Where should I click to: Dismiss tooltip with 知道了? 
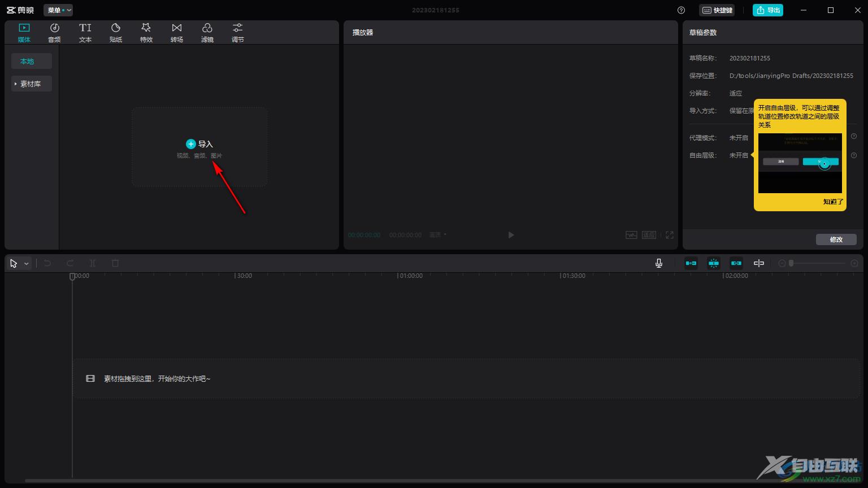point(833,202)
